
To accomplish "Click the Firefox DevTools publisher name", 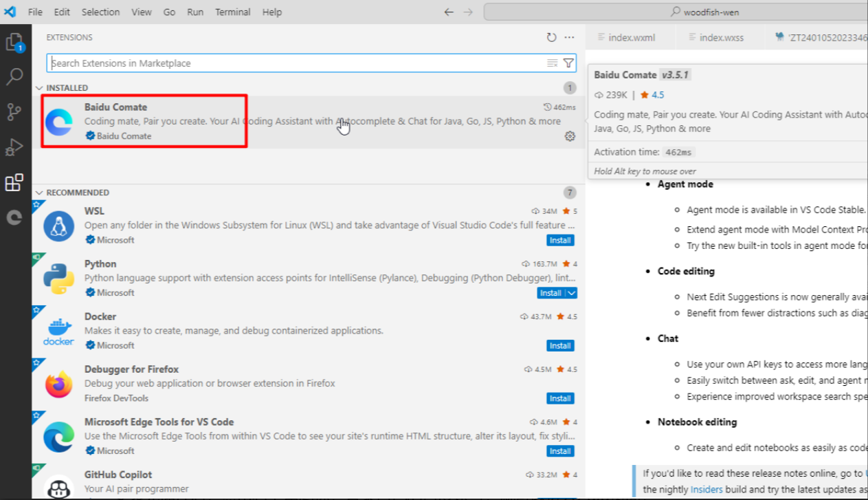I will pyautogui.click(x=116, y=398).
